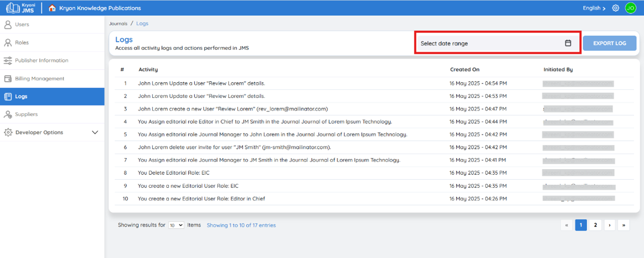
Task: Click the Suppliers icon in sidebar
Action: pyautogui.click(x=8, y=114)
